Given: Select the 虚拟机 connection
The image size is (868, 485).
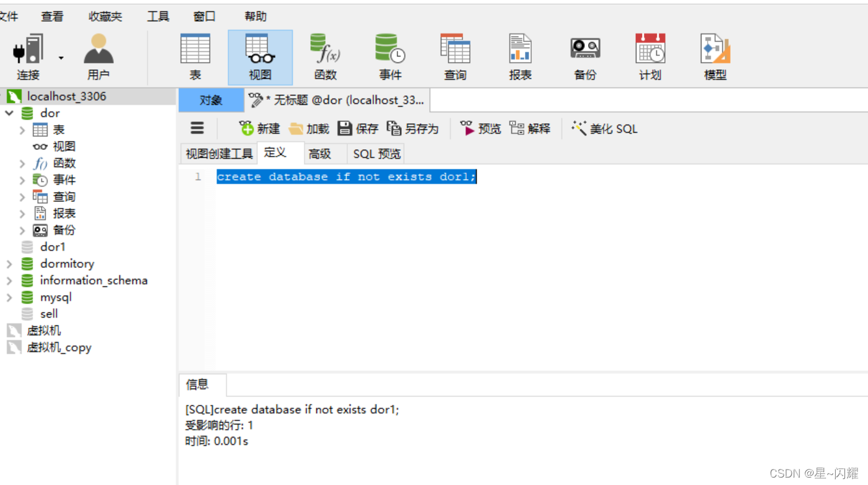Looking at the screenshot, I should coord(43,330).
